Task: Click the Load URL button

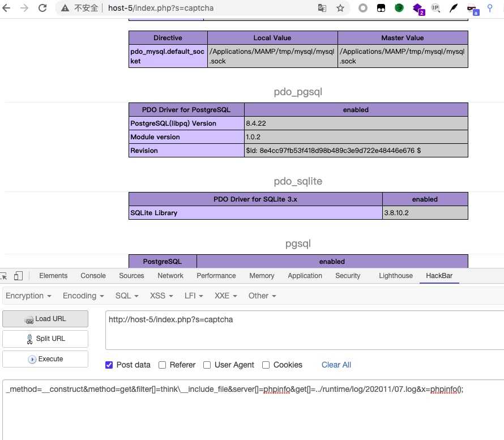Action: (x=45, y=319)
